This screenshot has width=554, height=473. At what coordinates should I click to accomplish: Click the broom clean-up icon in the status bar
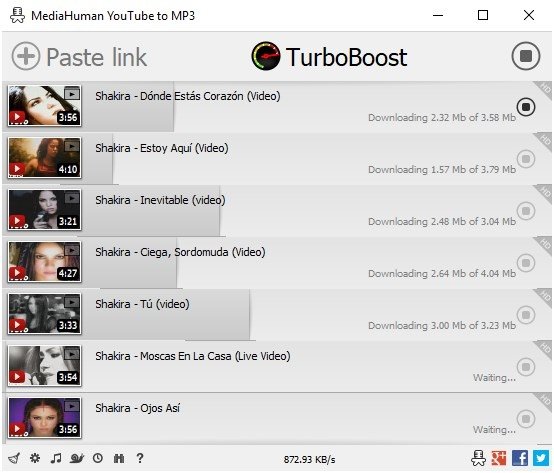tap(14, 459)
